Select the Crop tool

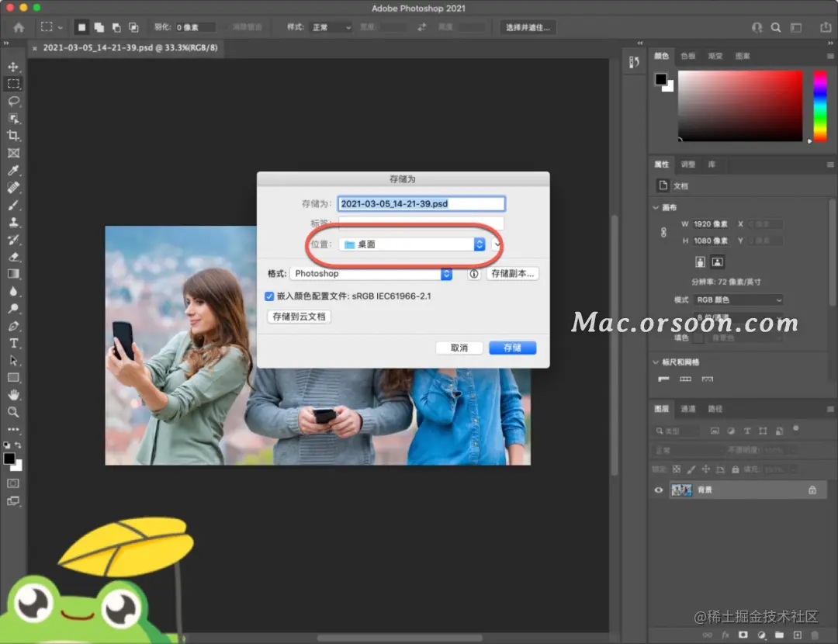[13, 136]
